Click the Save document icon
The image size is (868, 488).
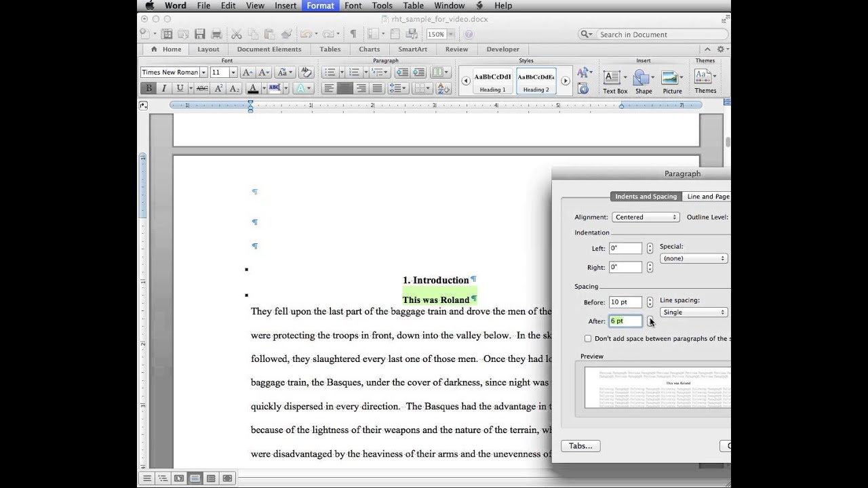click(x=199, y=34)
